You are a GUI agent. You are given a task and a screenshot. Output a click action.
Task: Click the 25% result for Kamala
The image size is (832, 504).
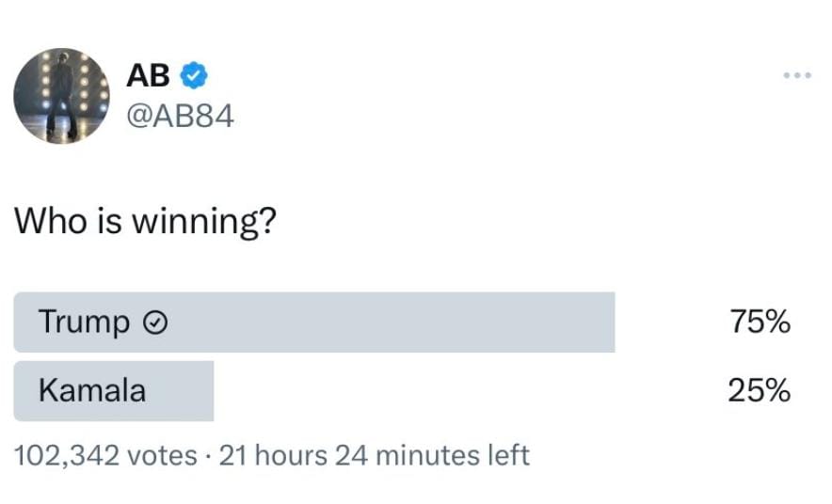point(759,390)
